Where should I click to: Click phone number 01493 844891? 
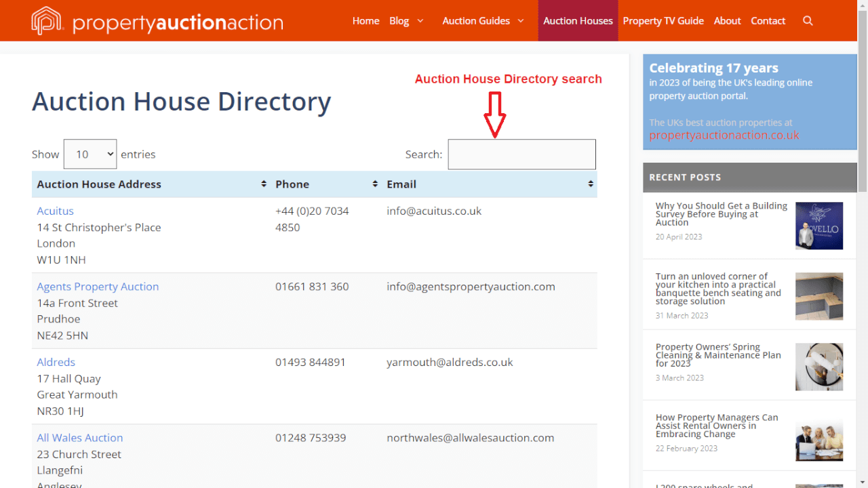pos(311,362)
